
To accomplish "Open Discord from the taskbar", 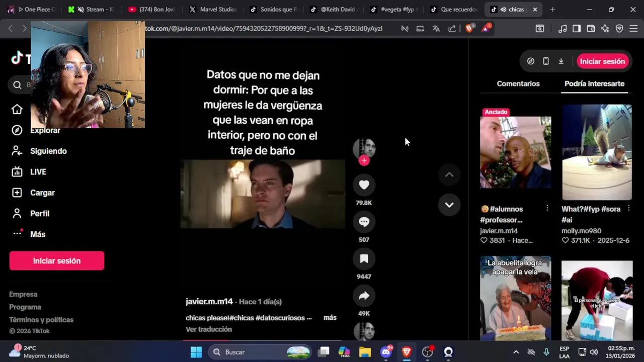I will coord(386,352).
